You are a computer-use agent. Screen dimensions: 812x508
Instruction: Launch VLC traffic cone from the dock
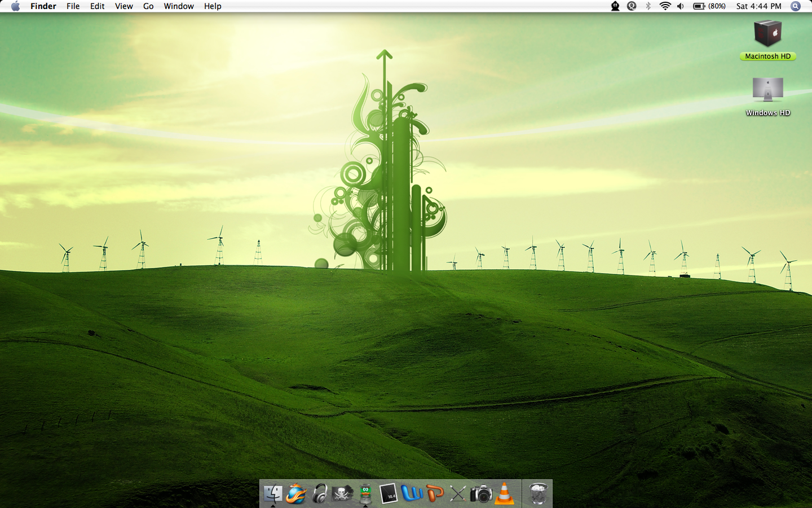[504, 494]
